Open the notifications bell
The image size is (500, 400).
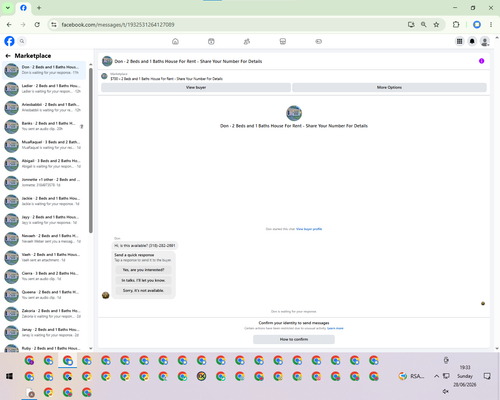pos(472,41)
